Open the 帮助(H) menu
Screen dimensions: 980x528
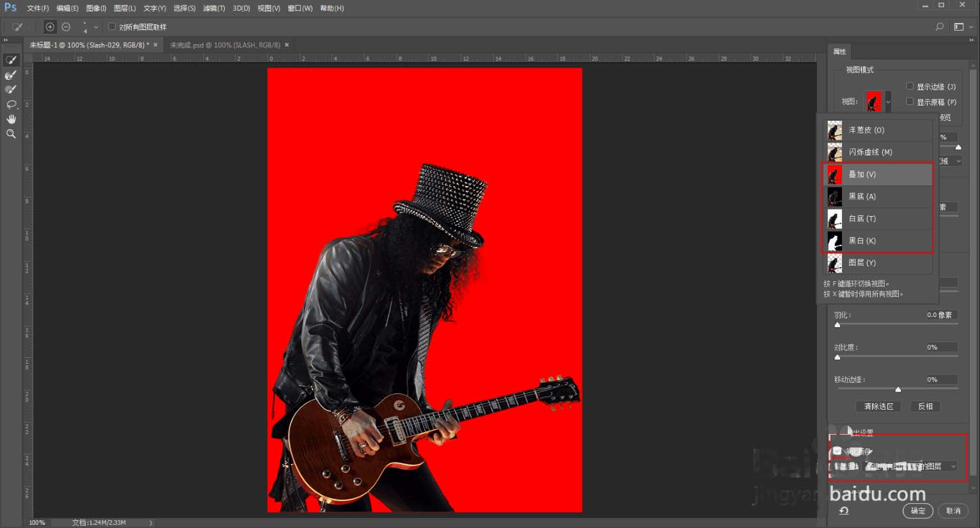pos(332,8)
